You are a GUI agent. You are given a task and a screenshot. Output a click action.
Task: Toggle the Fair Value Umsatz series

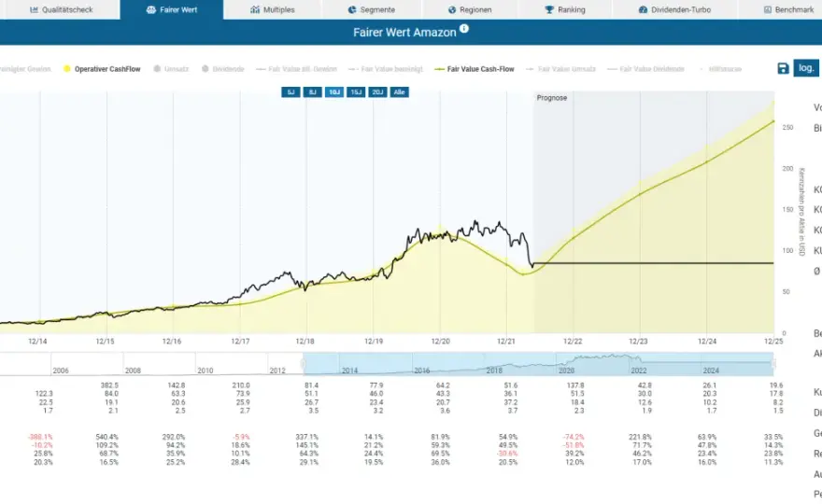[x=560, y=69]
